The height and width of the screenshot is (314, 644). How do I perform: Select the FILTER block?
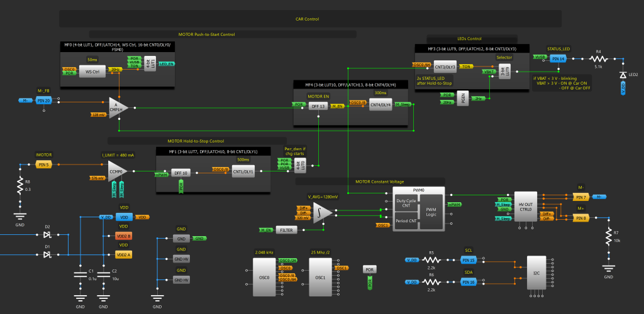[x=286, y=230]
